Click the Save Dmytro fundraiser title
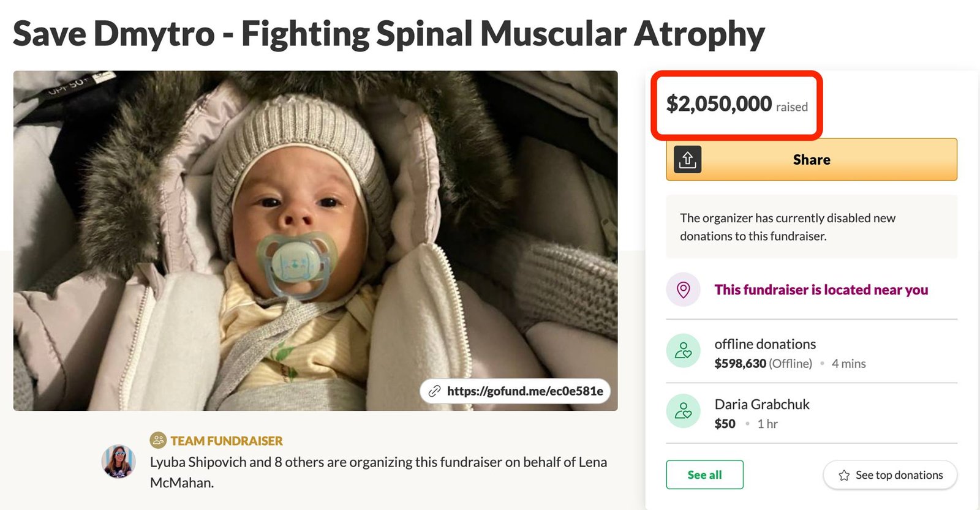Screen dimensions: 980x510 click(x=388, y=34)
